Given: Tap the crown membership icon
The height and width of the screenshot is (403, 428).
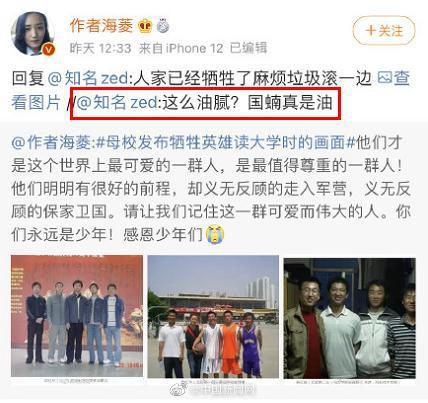Looking at the screenshot, I should pos(145,26).
